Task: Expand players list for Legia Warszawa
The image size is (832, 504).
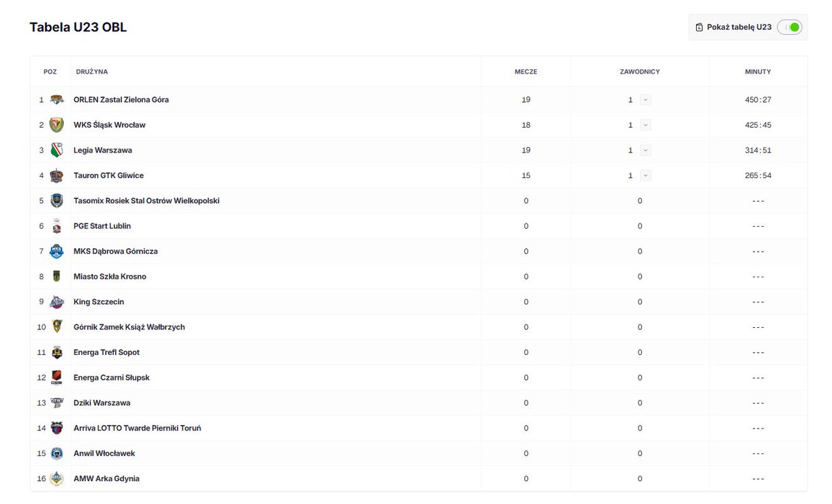Action: (645, 150)
